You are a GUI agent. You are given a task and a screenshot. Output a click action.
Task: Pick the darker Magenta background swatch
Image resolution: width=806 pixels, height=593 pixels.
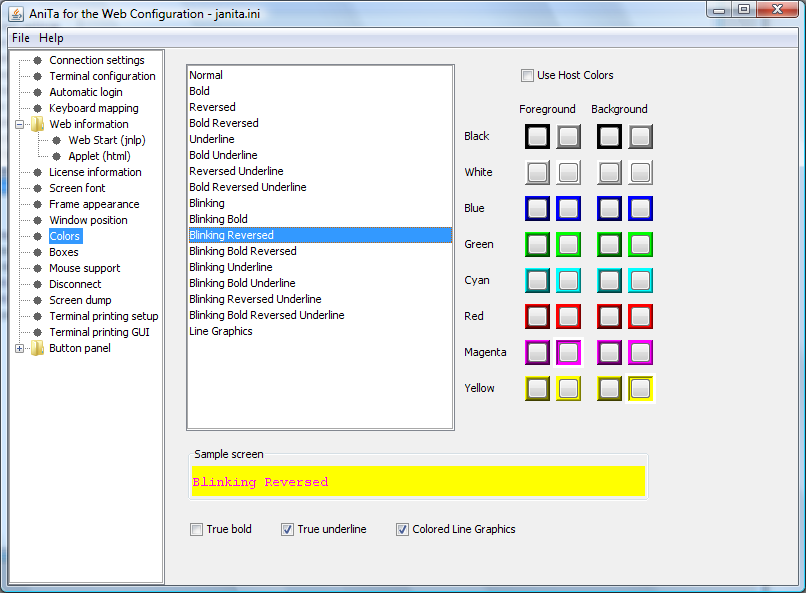pos(610,353)
